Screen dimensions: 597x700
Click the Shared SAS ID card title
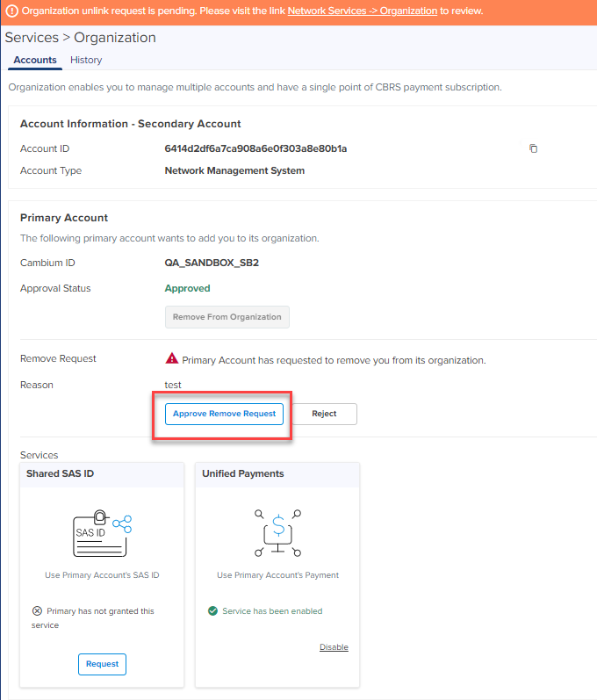(x=60, y=473)
